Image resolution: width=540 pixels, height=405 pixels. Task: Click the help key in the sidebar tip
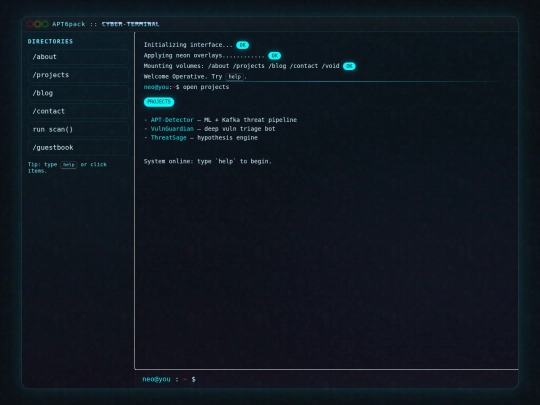click(69, 165)
